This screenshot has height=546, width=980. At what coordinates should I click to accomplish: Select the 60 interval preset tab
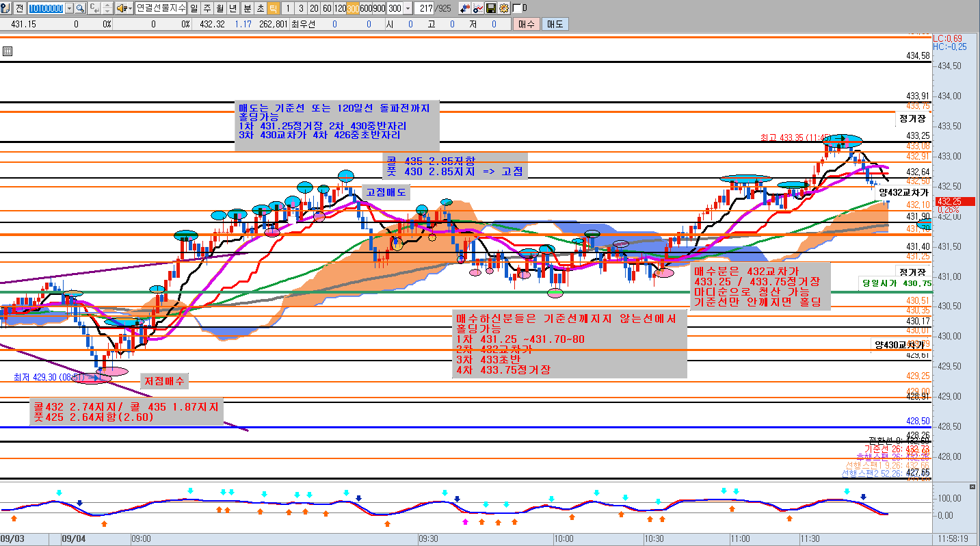click(x=327, y=8)
